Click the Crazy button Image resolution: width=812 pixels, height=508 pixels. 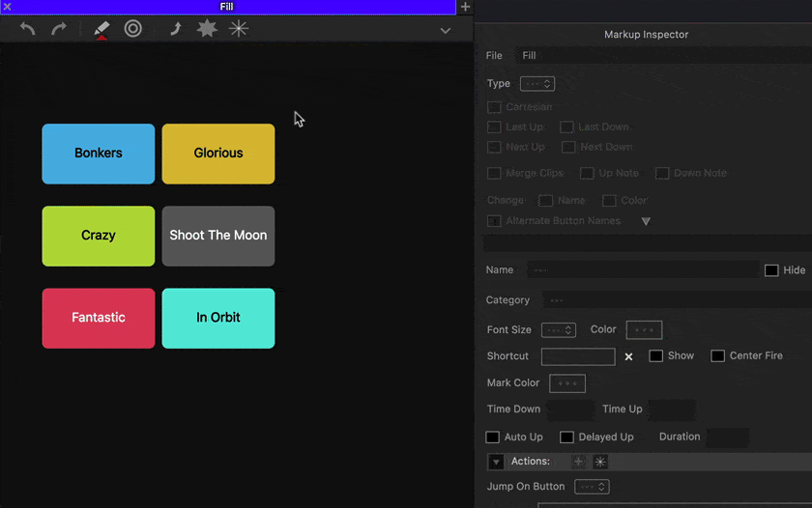point(99,236)
